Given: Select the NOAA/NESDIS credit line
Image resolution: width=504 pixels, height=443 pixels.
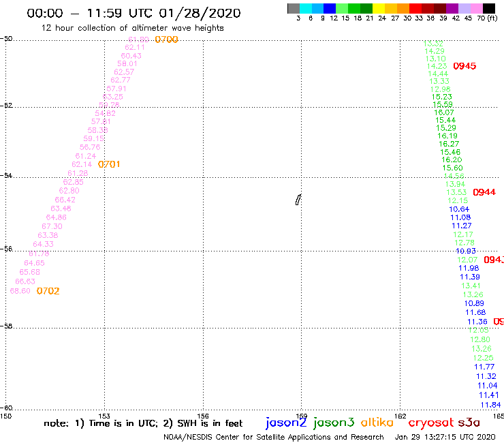Looking at the screenshot, I should (274, 437).
